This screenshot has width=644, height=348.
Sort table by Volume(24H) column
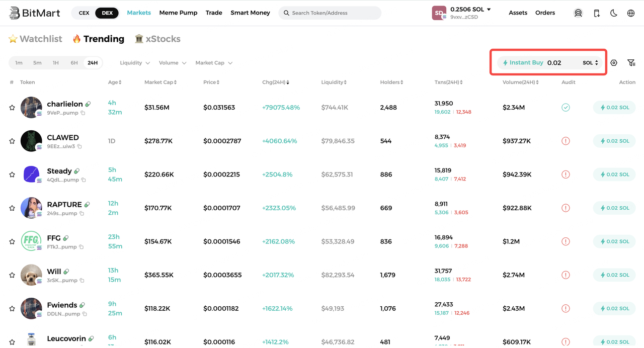click(521, 82)
